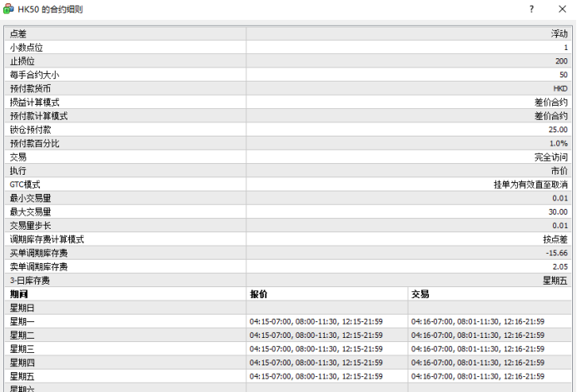577x392 pixels.
Task: Click the 卖单调期库存费 row
Action: [125, 266]
